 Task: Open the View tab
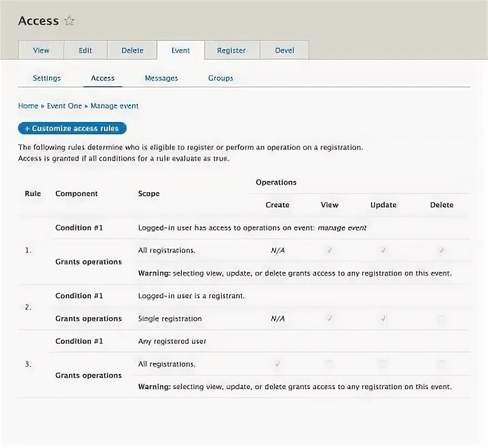tap(41, 50)
